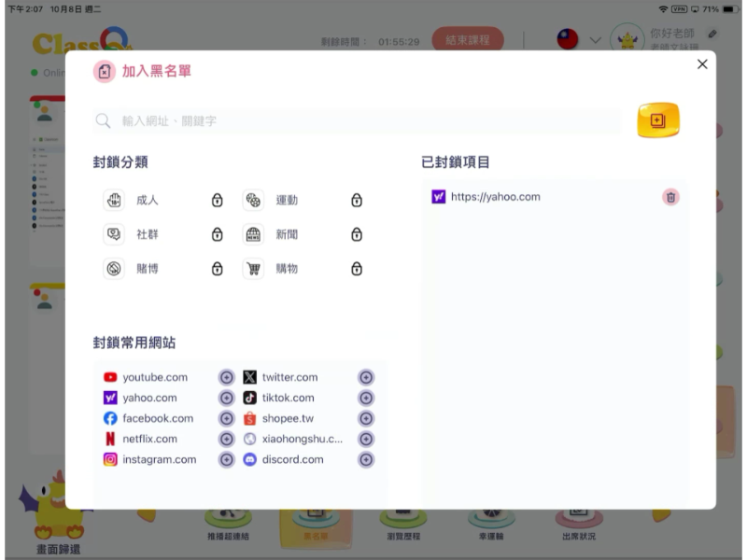Add youtube.com to the blacklist

coord(226,378)
